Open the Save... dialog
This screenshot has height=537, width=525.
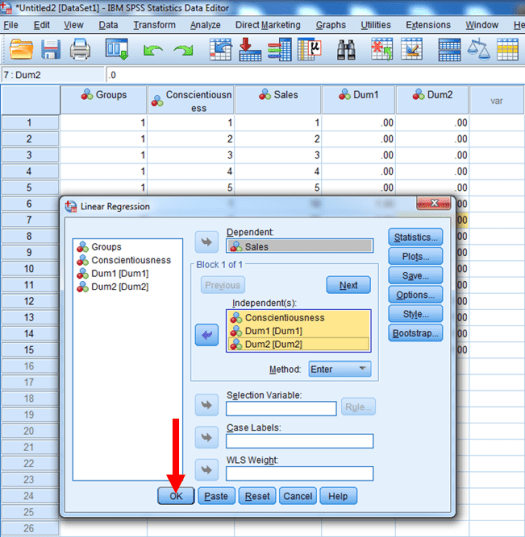415,275
